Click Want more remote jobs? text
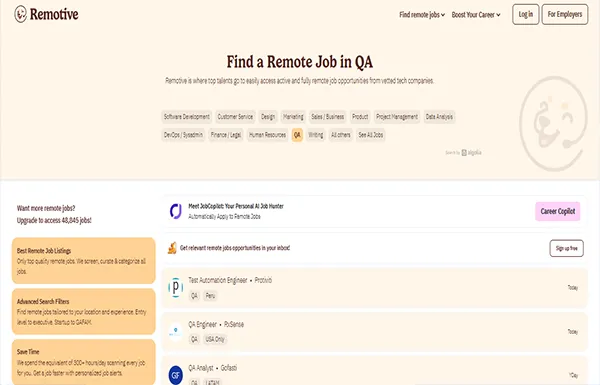Image resolution: width=600 pixels, height=385 pixels. click(46, 208)
